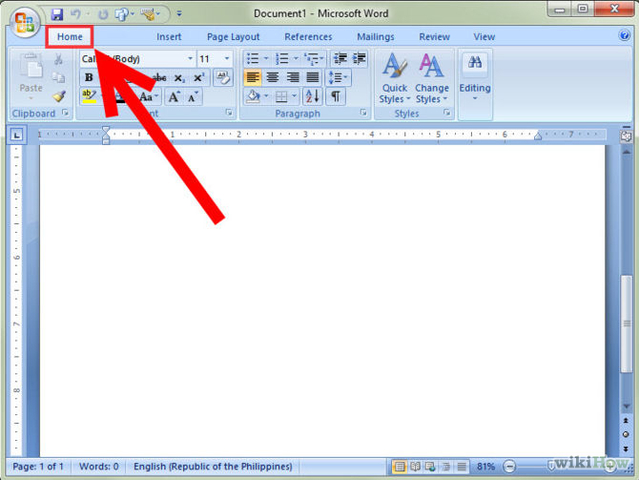
Task: Go to the References tab
Action: (x=308, y=37)
